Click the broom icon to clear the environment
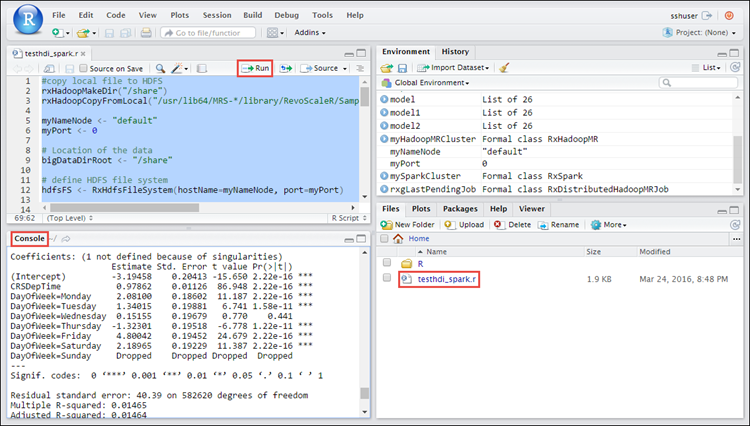Screen dimensions: 750x426 504,68
